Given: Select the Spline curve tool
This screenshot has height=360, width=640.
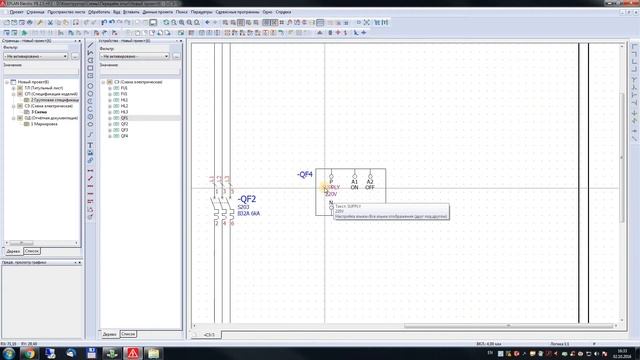Looking at the screenshot, I should pyautogui.click(x=91, y=134).
